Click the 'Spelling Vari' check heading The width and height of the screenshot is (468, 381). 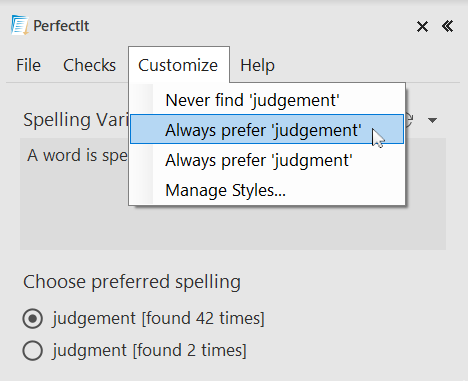pyautogui.click(x=76, y=120)
